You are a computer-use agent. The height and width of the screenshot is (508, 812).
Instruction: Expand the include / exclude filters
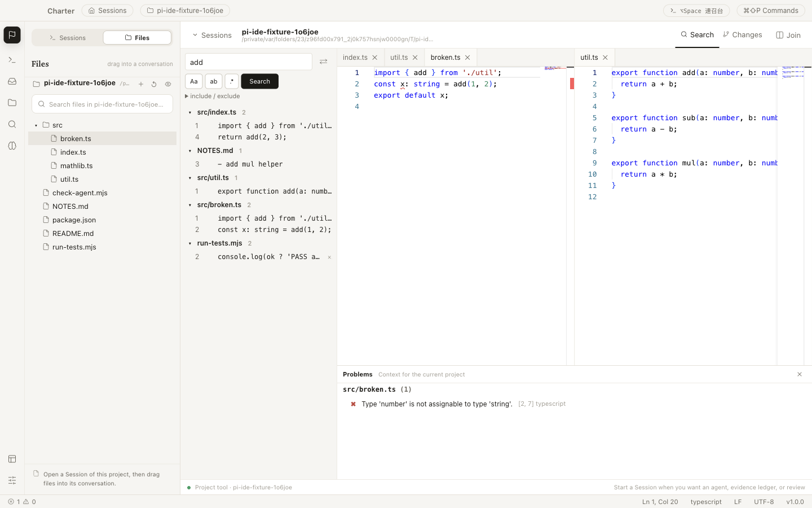213,96
